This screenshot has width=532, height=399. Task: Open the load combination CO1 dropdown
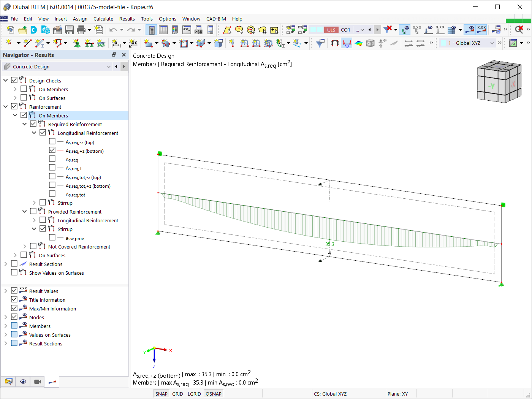point(362,30)
